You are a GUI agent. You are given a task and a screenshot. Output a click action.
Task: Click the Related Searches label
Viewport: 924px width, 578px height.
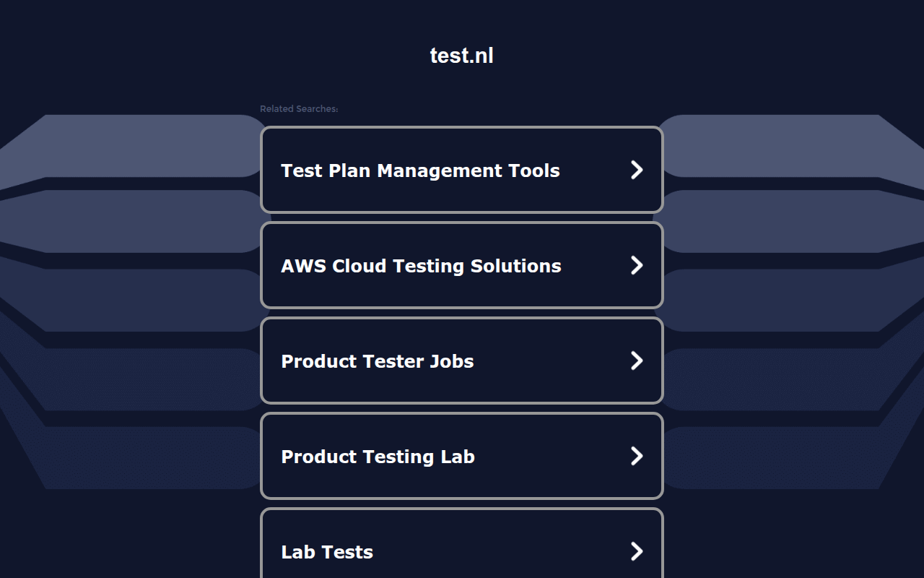point(299,109)
